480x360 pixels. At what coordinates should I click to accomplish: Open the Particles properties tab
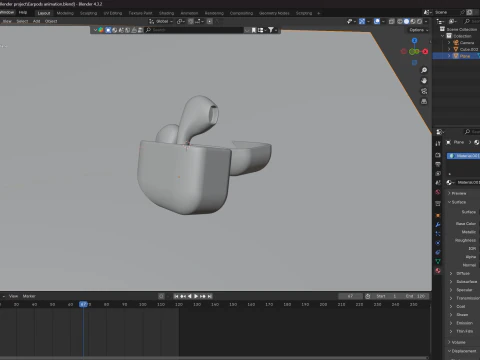pos(438,234)
